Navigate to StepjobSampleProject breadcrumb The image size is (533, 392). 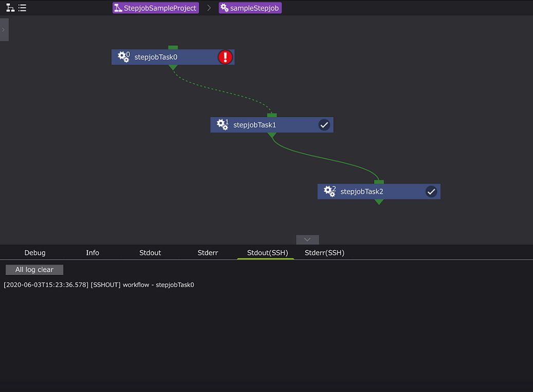click(156, 8)
